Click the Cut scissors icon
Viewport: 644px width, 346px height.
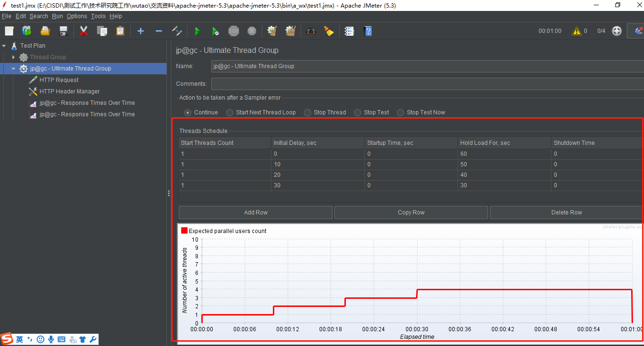(x=83, y=31)
